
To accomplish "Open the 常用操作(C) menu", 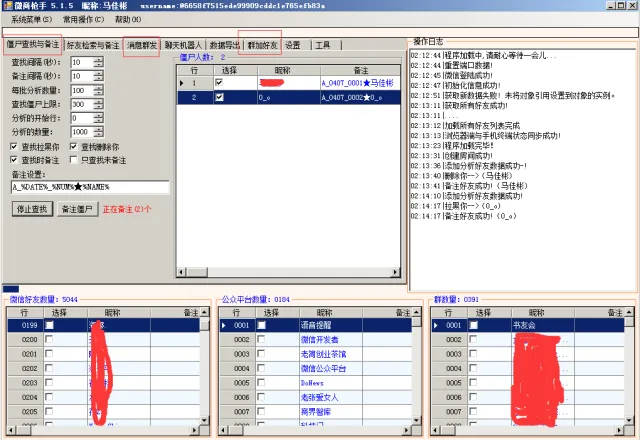I will tap(83, 19).
